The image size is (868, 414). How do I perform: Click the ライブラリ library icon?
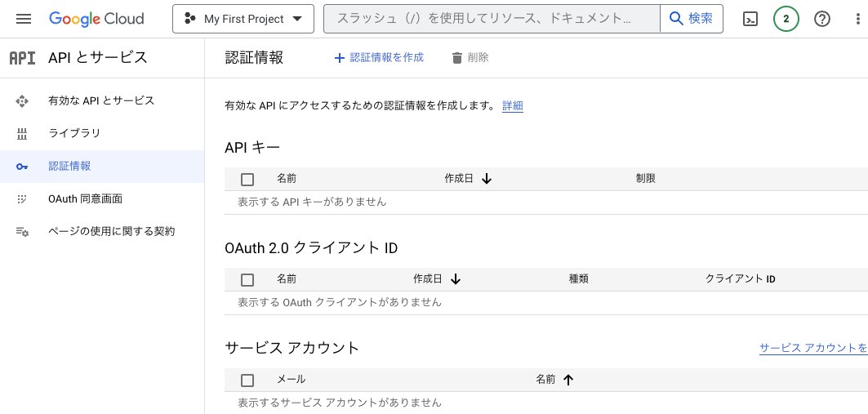22,133
